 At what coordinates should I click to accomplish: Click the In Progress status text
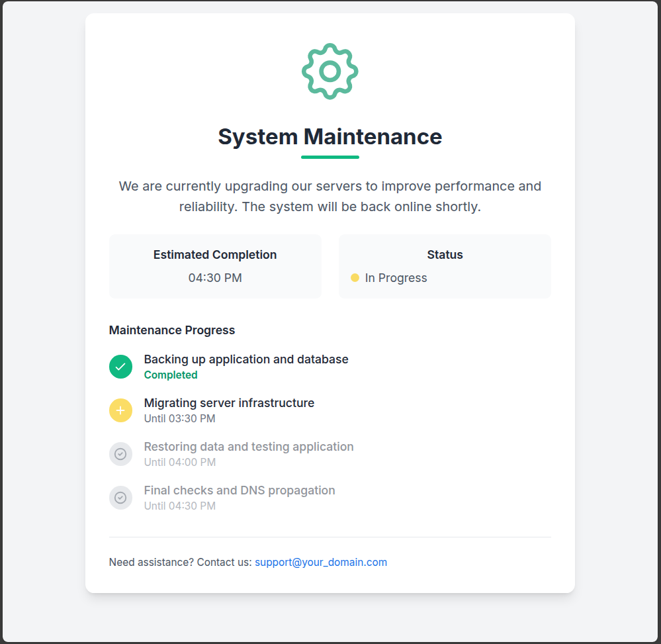[x=396, y=278]
